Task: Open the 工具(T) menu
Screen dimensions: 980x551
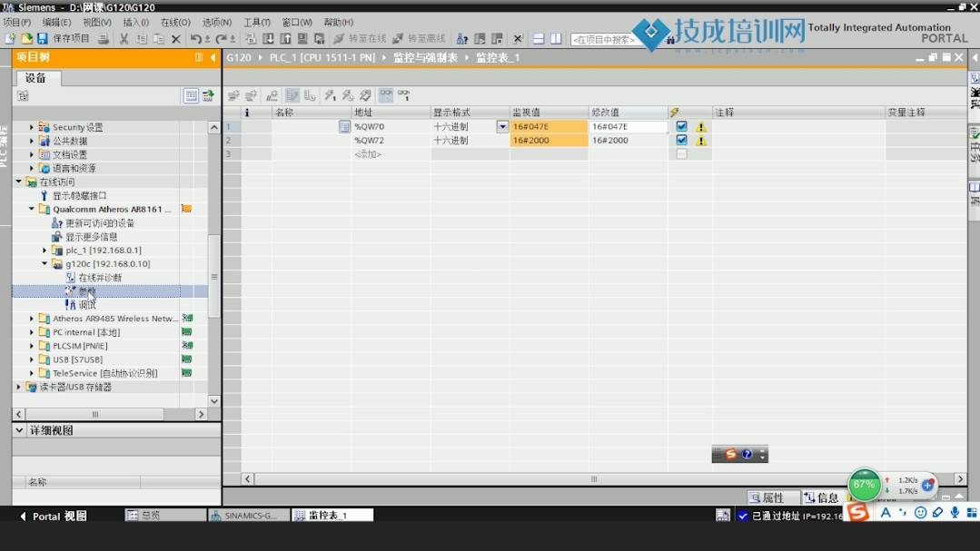Action: click(257, 22)
